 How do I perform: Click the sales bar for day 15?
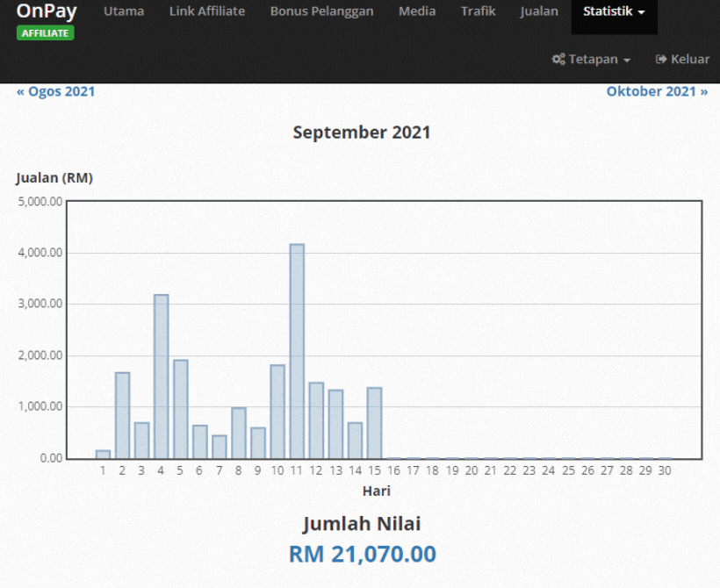[x=374, y=423]
